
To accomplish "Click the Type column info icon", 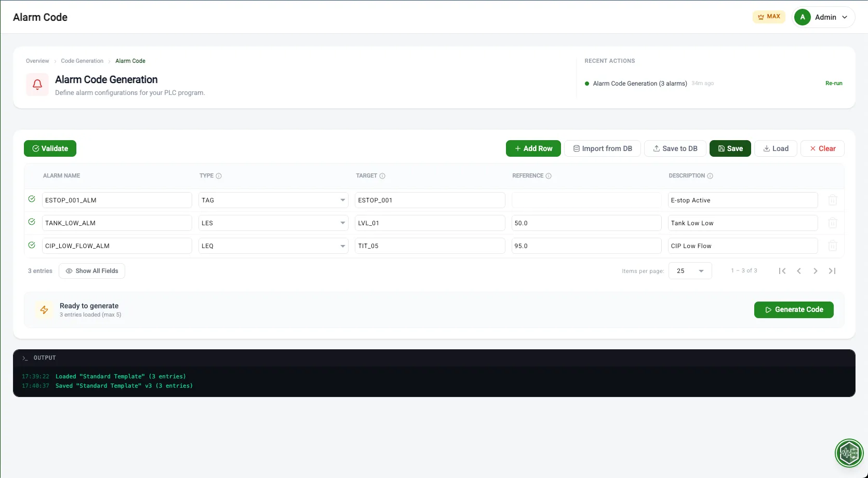I will point(219,176).
